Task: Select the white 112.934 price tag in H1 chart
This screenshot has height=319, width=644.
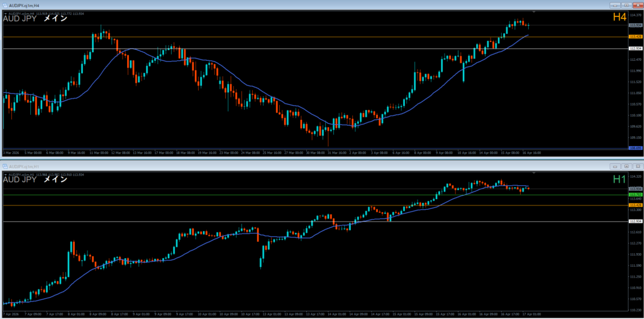Action: [x=635, y=221]
